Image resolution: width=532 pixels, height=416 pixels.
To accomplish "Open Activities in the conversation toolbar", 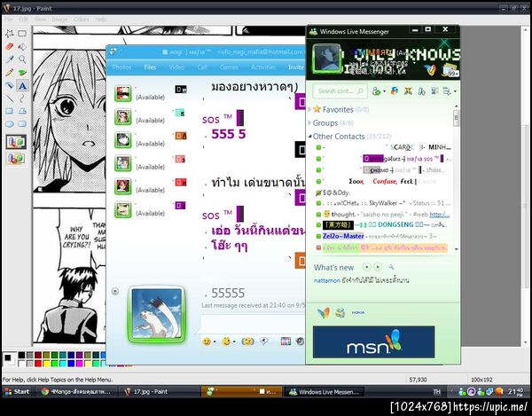I will tap(263, 67).
